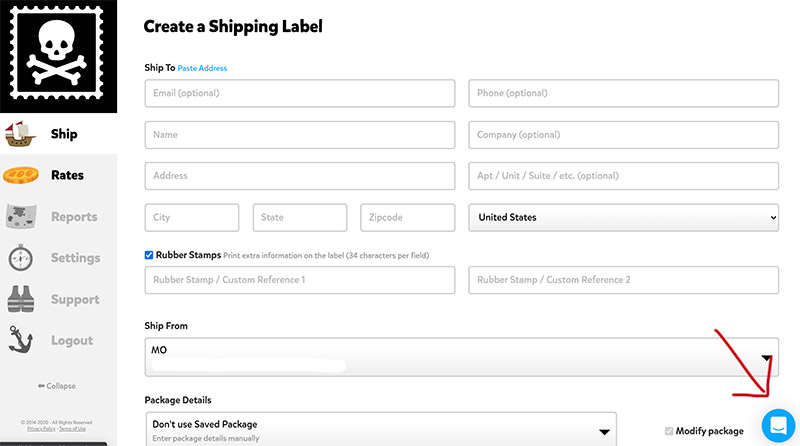Click the Paste Address link

(202, 68)
